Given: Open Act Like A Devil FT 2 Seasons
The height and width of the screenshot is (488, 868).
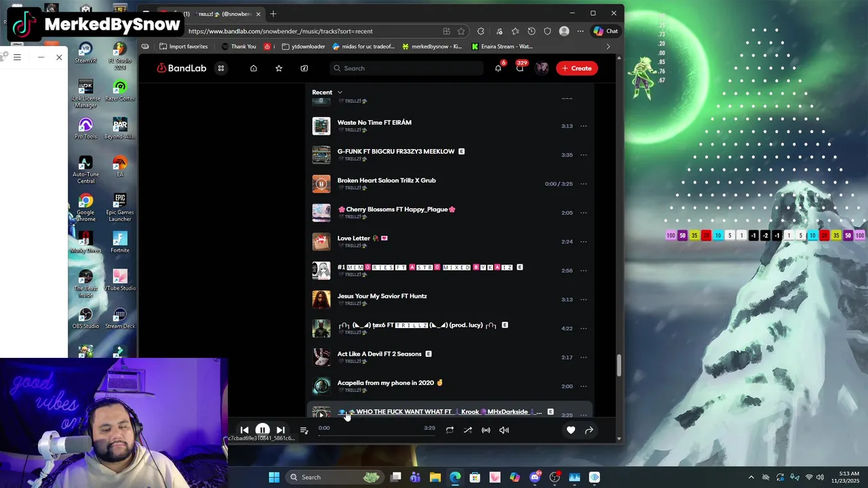Looking at the screenshot, I should [380, 354].
